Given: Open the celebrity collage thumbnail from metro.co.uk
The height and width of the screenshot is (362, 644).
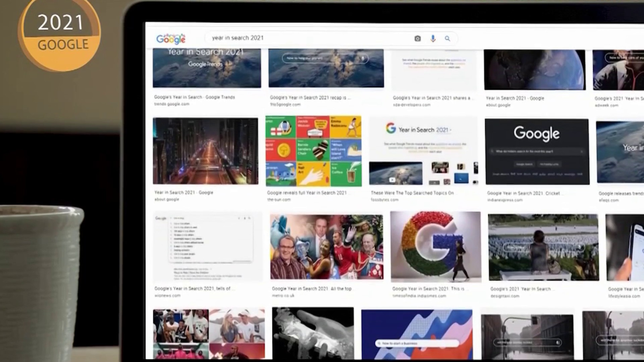Looking at the screenshot, I should [326, 247].
